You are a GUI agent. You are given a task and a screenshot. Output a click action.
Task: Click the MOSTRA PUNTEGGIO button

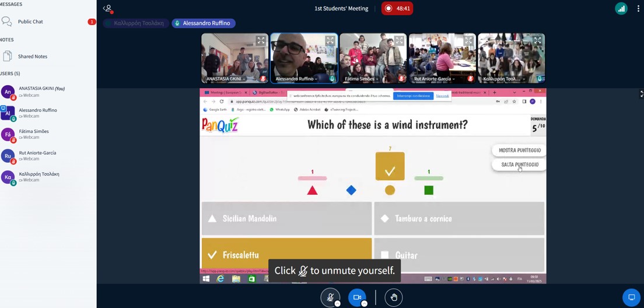point(519,150)
